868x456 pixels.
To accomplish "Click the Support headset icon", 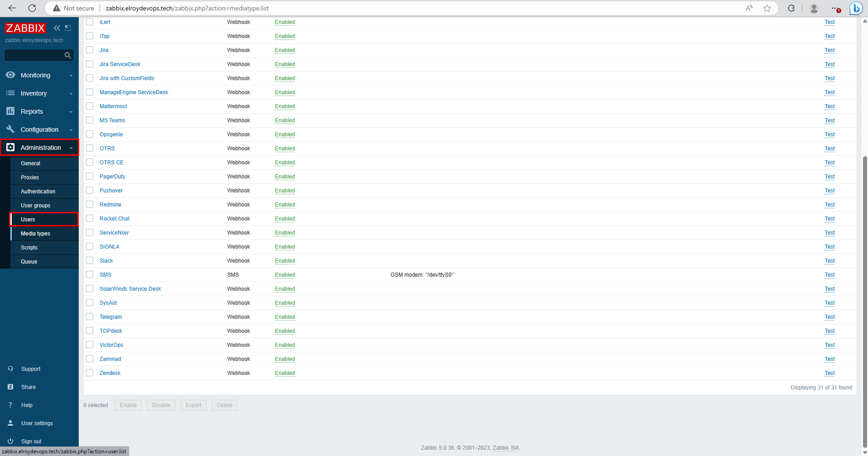I will 10,369.
